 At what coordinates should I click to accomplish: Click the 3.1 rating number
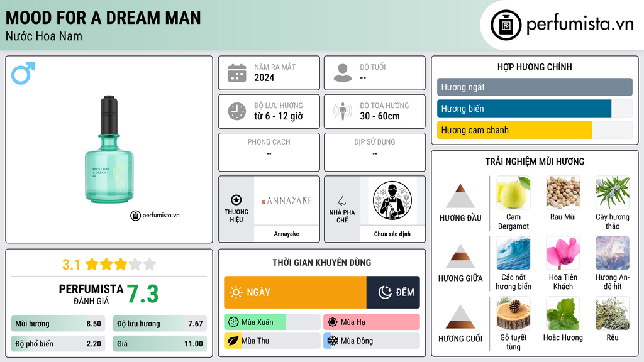pyautogui.click(x=71, y=265)
